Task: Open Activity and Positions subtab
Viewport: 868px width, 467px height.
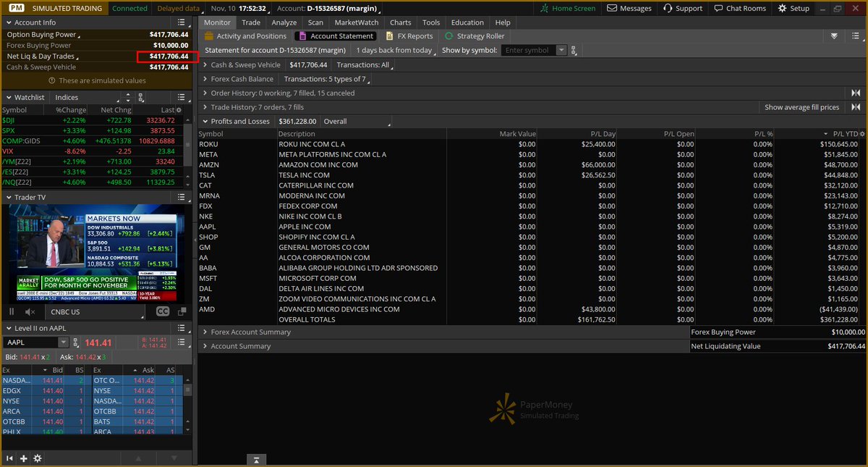Action: (x=246, y=36)
